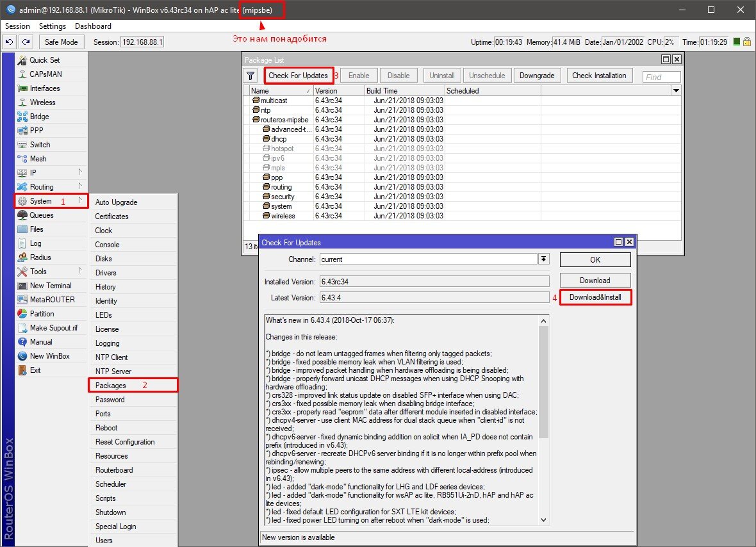Open the Session menu
756x547 pixels.
click(17, 26)
